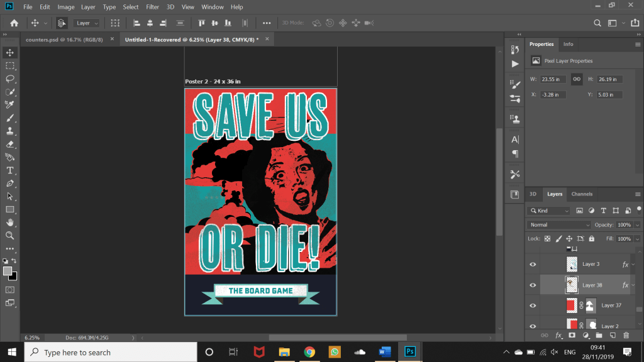The image size is (644, 362).
Task: Open the Filter menu
Action: coord(152,7)
